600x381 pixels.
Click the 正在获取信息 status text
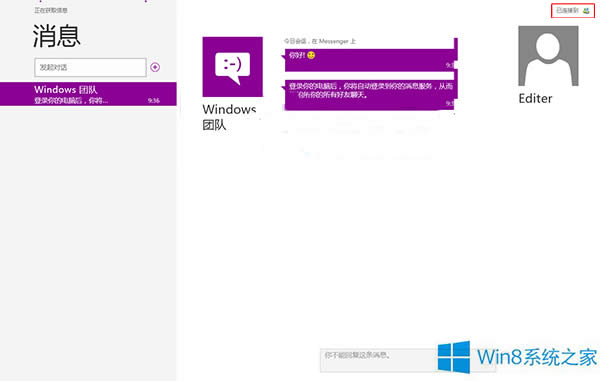(51, 10)
